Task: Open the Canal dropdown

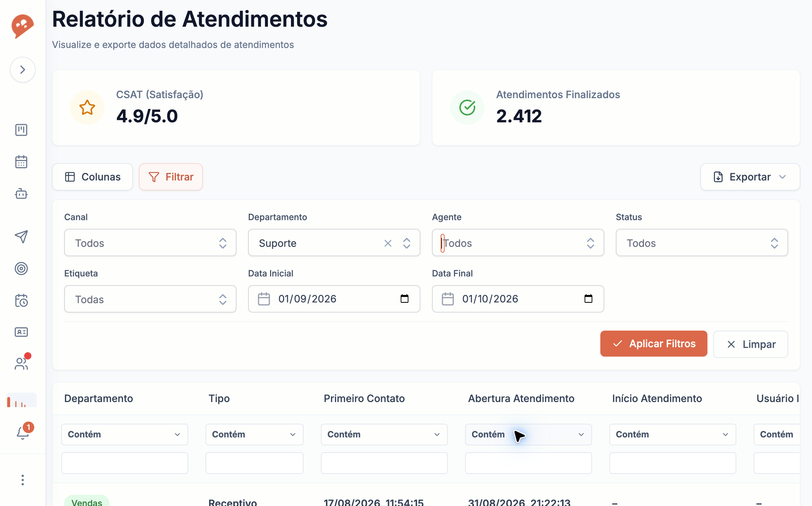Action: tap(150, 243)
